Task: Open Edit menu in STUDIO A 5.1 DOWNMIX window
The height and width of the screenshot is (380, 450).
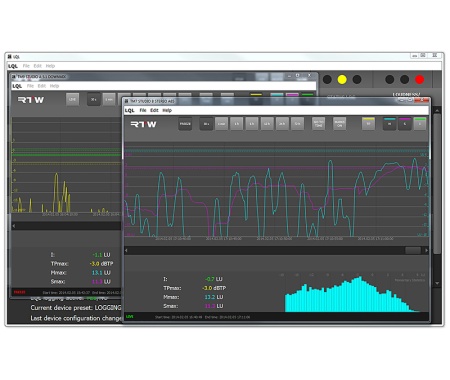Action: pyautogui.click(x=42, y=86)
